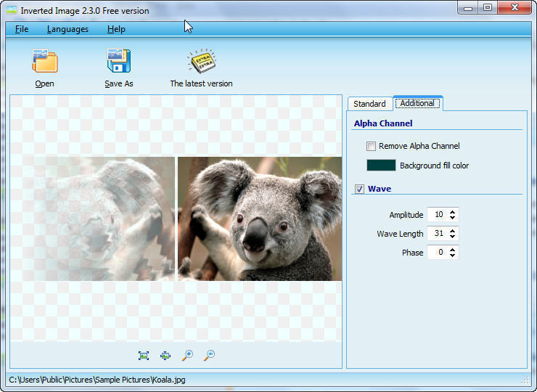Decrease the Wave Length using down arrow
Viewport: 537px width, 392px height.
pos(453,237)
